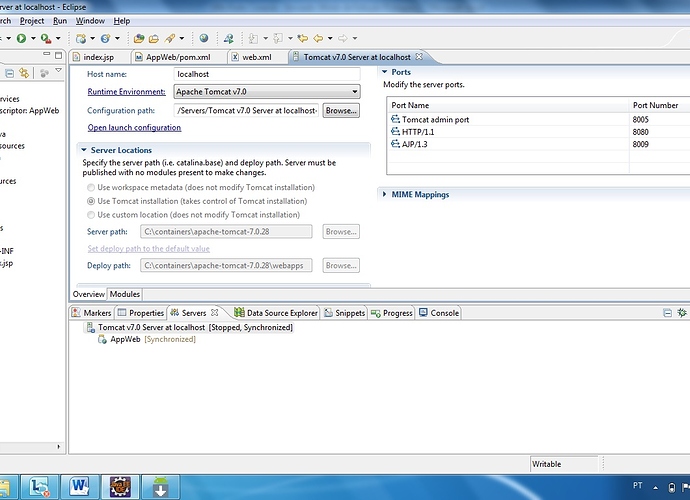Screen dimensions: 690x500
Task: Click the Runtime Environment link
Action: (x=126, y=92)
